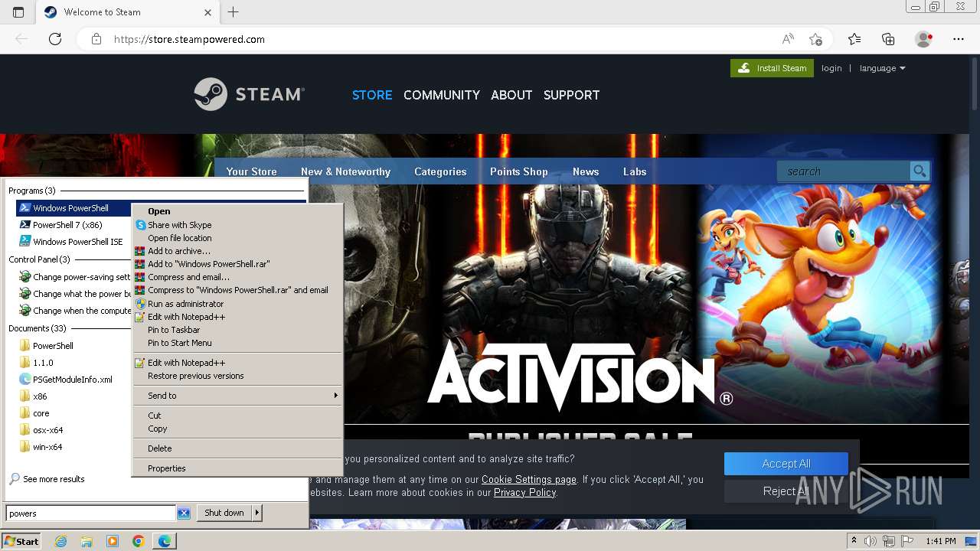Select Restore previous versions
Screen dimensions: 980x551
tap(237, 376)
